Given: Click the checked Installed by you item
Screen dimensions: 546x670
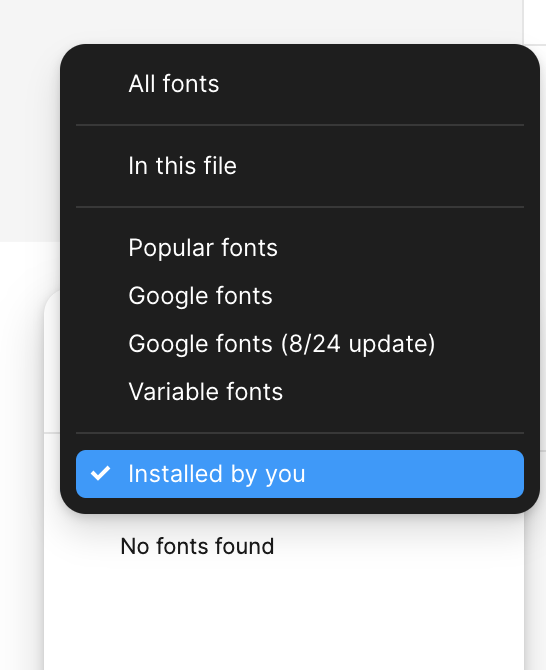Looking at the screenshot, I should (299, 474).
